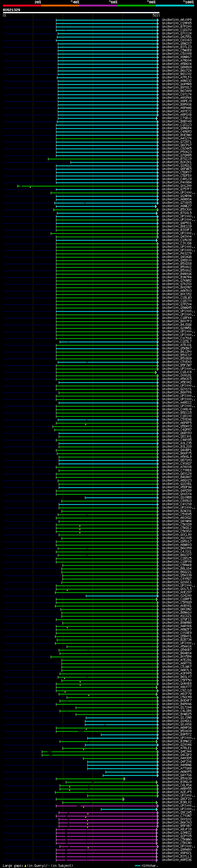Open hit UniRef100_A9PEJ9
Screen dimensions: 197x868
176,101
